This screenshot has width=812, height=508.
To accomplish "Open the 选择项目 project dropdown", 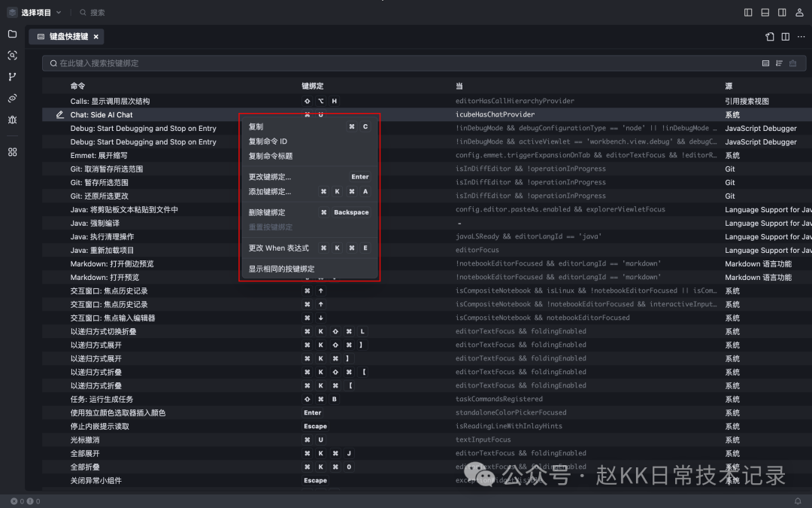I will click(35, 13).
